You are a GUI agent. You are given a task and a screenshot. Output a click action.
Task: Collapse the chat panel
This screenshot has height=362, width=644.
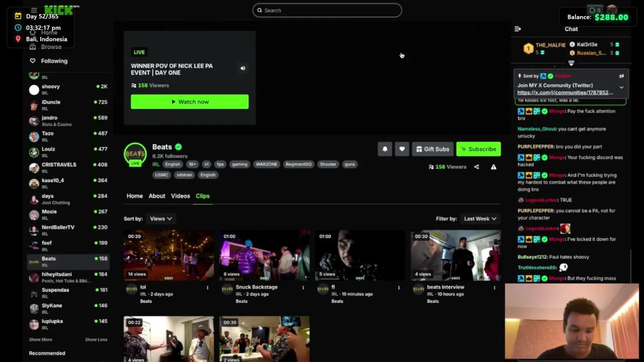[518, 29]
